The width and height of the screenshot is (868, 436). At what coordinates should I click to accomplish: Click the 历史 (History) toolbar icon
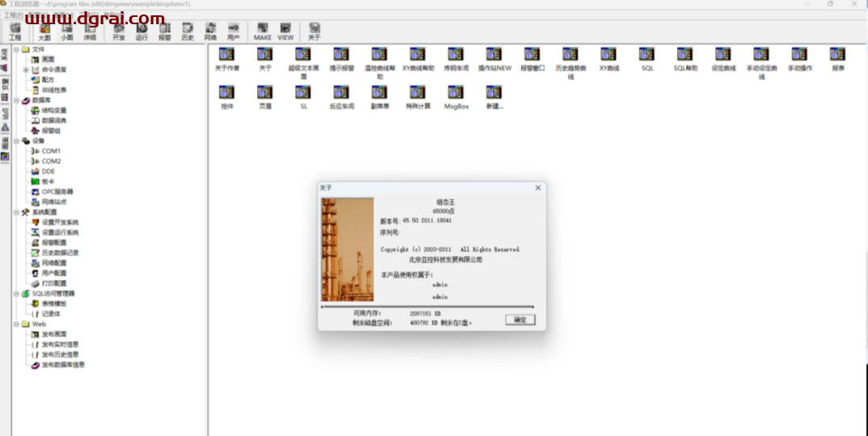[188, 31]
